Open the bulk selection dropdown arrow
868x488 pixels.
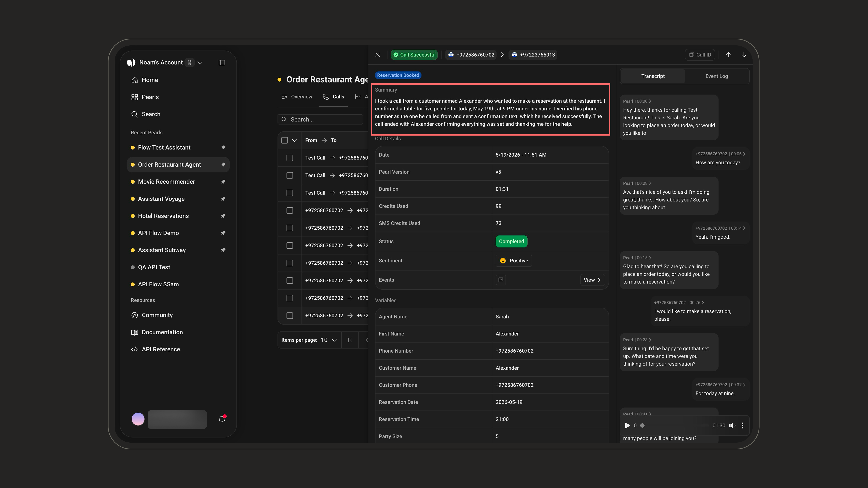[294, 140]
